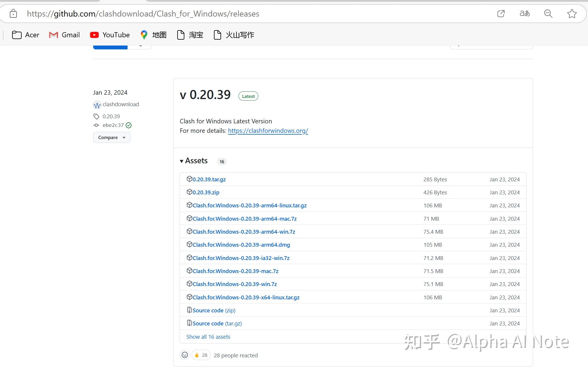Open the 火山写作 bookmark
The height and width of the screenshot is (368, 588).
(x=234, y=35)
